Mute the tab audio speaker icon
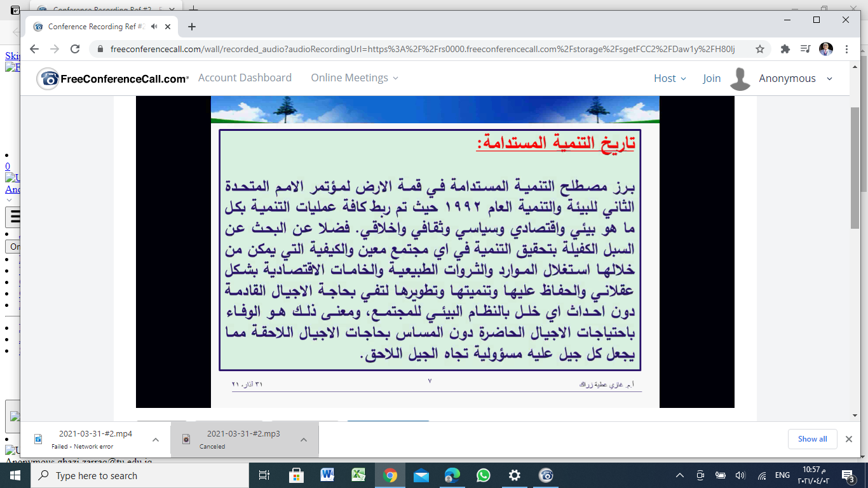 pyautogui.click(x=154, y=27)
